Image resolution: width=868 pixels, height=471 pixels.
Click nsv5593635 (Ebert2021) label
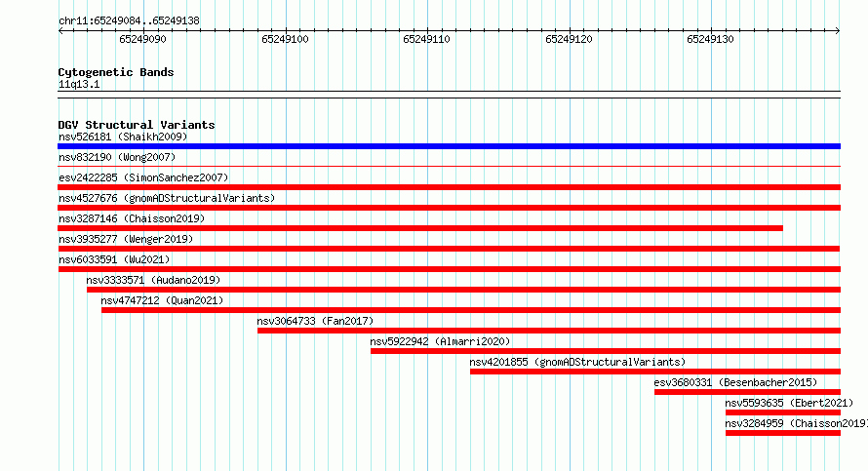pyautogui.click(x=789, y=403)
